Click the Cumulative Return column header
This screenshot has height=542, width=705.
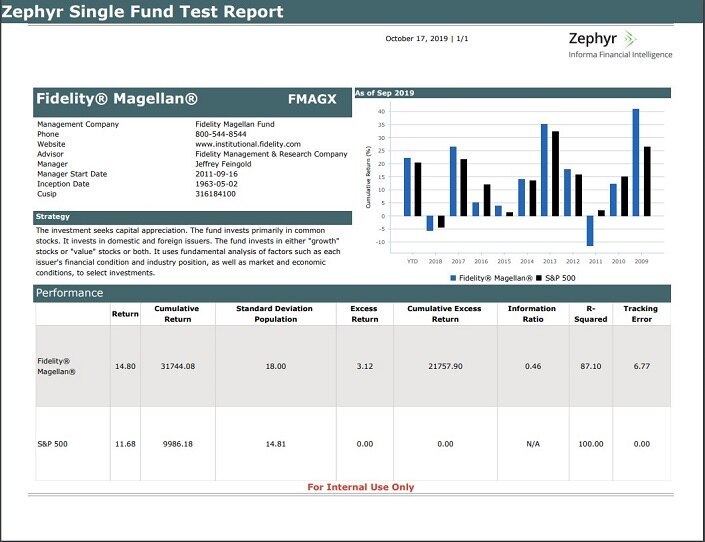tap(178, 314)
